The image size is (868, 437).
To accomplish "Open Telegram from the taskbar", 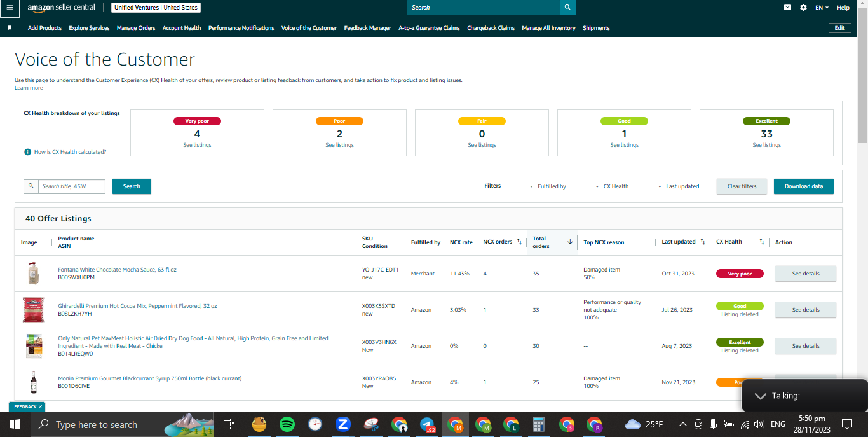I will point(427,424).
